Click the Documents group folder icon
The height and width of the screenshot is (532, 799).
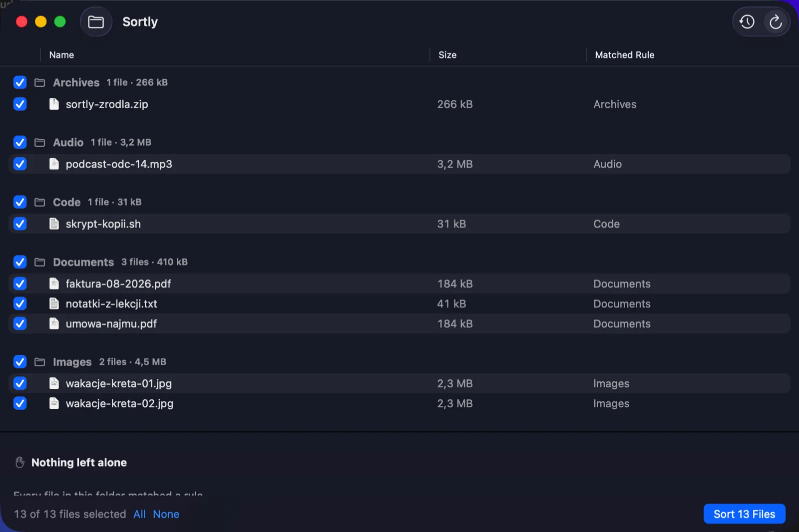point(40,262)
